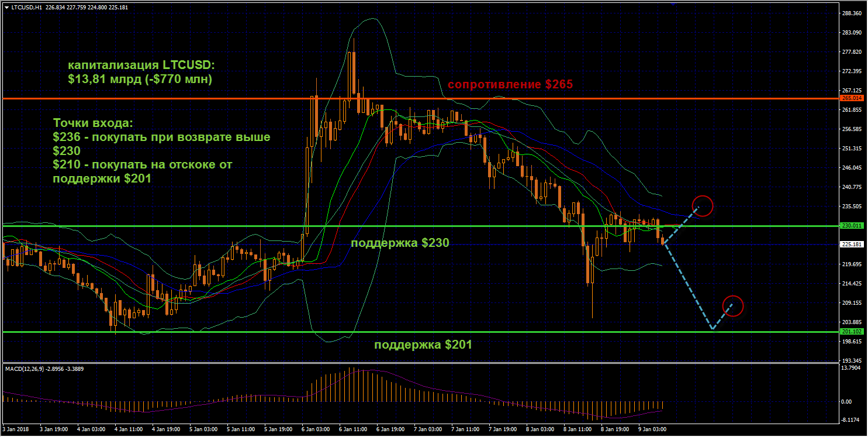Click the orange 265.014 resistance price tag
The height and width of the screenshot is (437, 868).
tap(852, 98)
